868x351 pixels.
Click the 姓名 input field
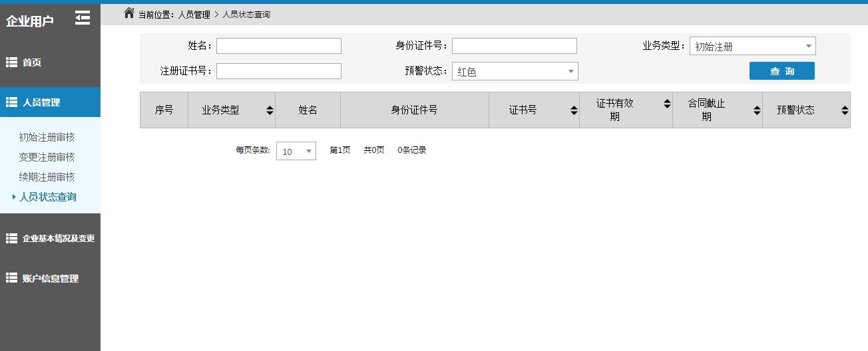point(278,46)
